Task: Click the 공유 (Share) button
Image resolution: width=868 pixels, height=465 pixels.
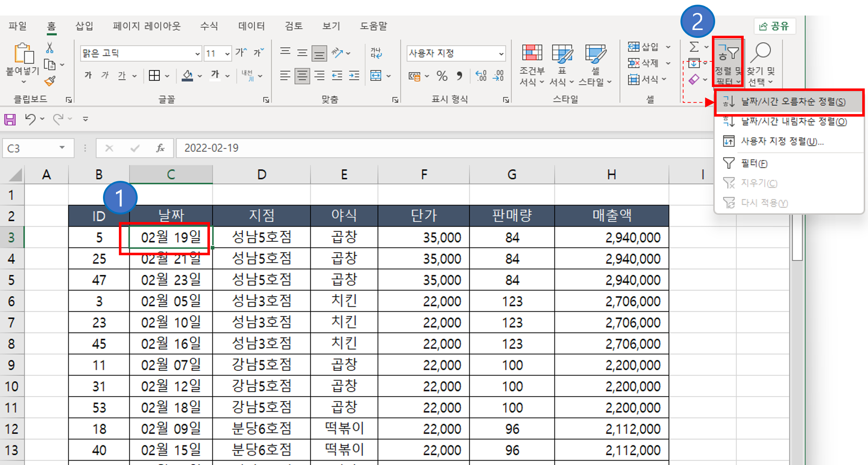Action: [774, 26]
